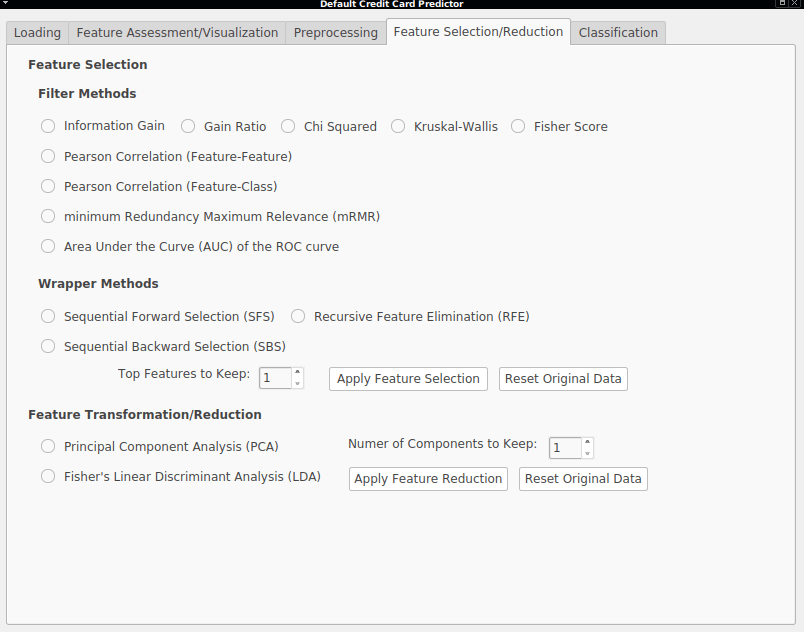
Task: Decrease Top Features to Keep value
Action: [x=297, y=383]
